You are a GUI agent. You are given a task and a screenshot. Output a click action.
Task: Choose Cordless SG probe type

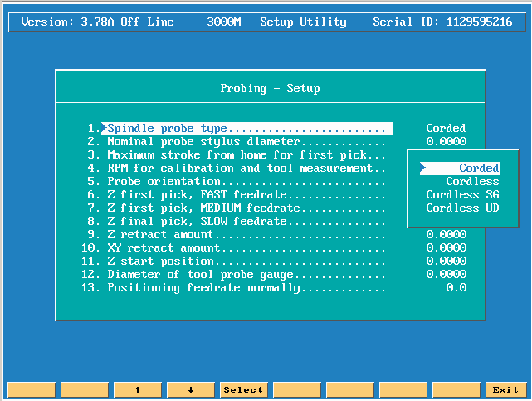(x=462, y=195)
